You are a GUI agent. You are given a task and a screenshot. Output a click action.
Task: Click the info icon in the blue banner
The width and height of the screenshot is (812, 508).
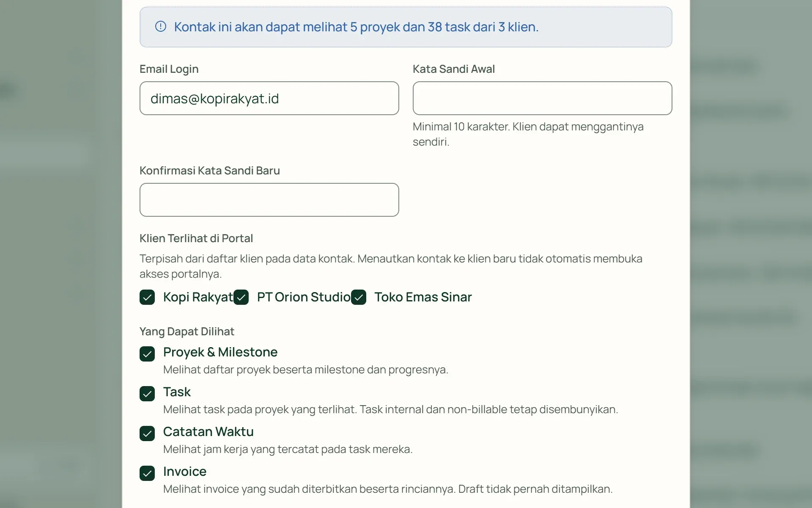coord(161,27)
